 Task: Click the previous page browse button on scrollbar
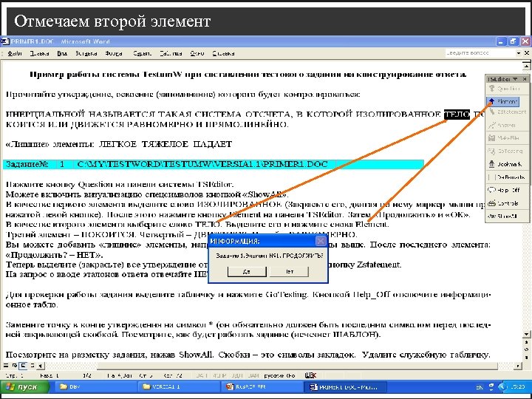pos(526,343)
